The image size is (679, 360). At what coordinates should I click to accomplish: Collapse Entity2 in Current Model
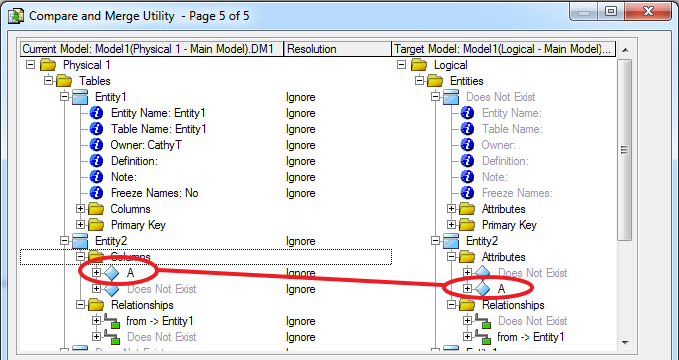click(x=64, y=241)
